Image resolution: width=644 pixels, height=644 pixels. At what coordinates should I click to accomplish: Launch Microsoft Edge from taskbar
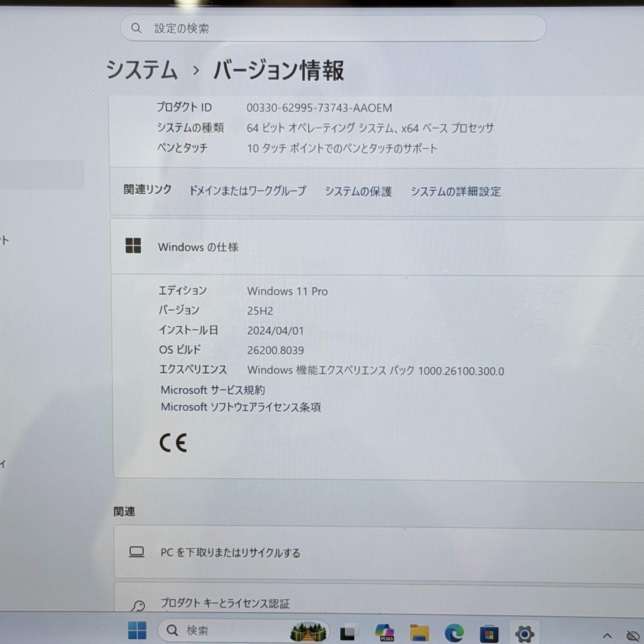tap(454, 633)
